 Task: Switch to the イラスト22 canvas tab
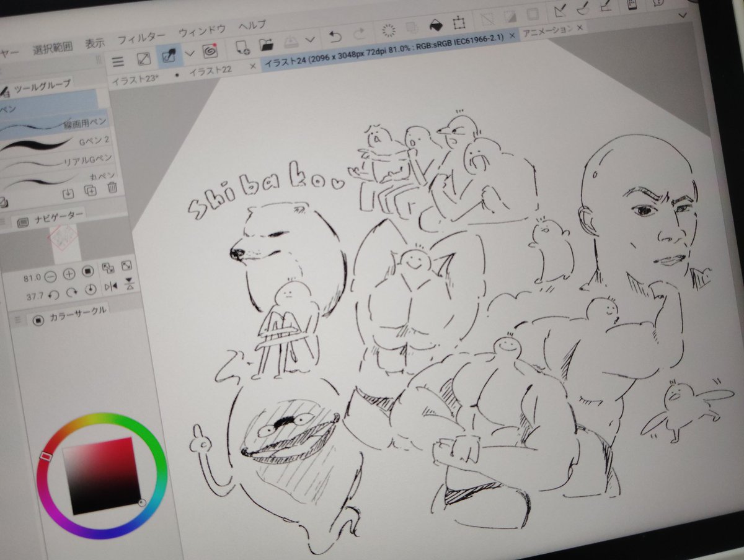click(210, 70)
